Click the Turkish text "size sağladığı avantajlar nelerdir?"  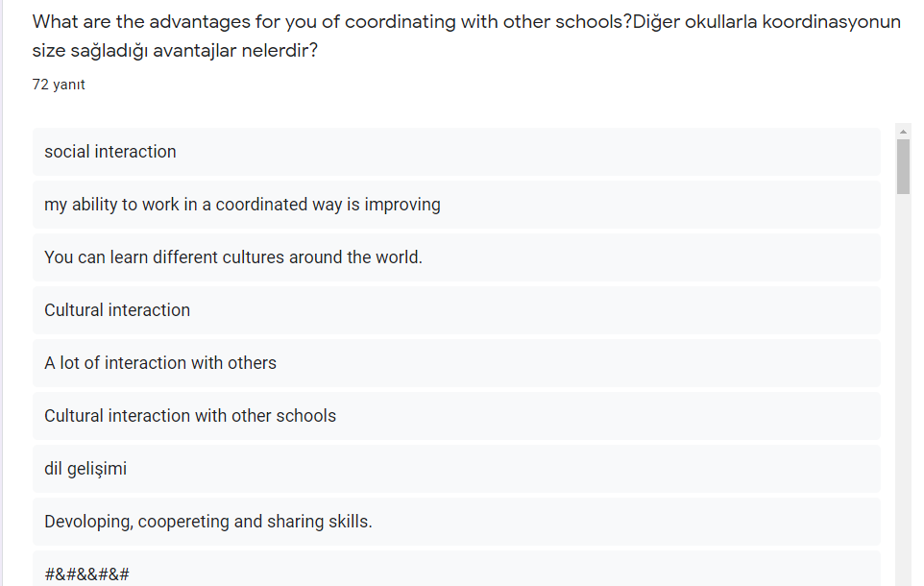[175, 50]
